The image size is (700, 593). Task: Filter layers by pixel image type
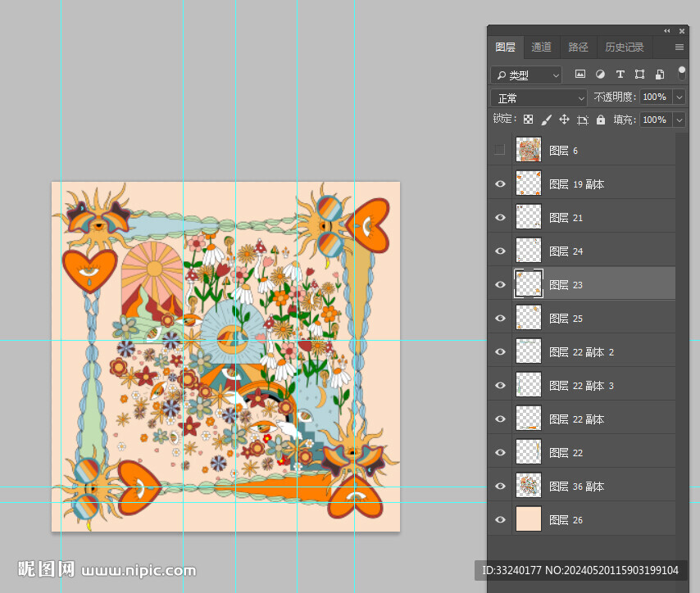[x=580, y=75]
